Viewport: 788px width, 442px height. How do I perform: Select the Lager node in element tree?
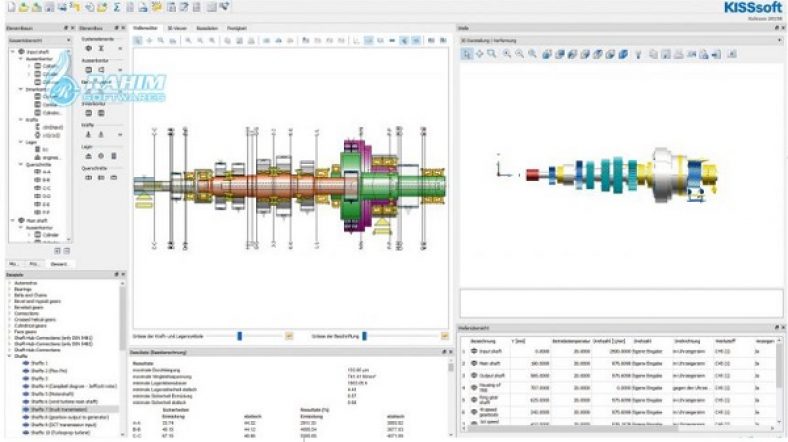[x=31, y=142]
